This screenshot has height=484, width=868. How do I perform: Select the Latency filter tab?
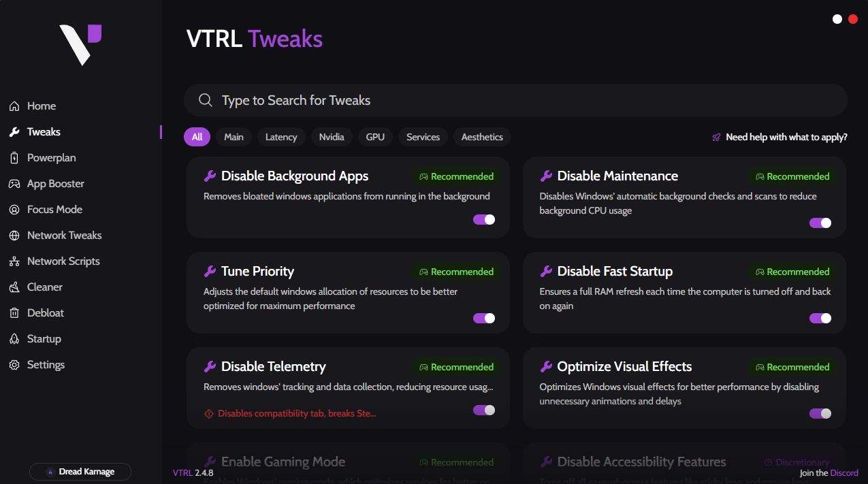tap(281, 137)
